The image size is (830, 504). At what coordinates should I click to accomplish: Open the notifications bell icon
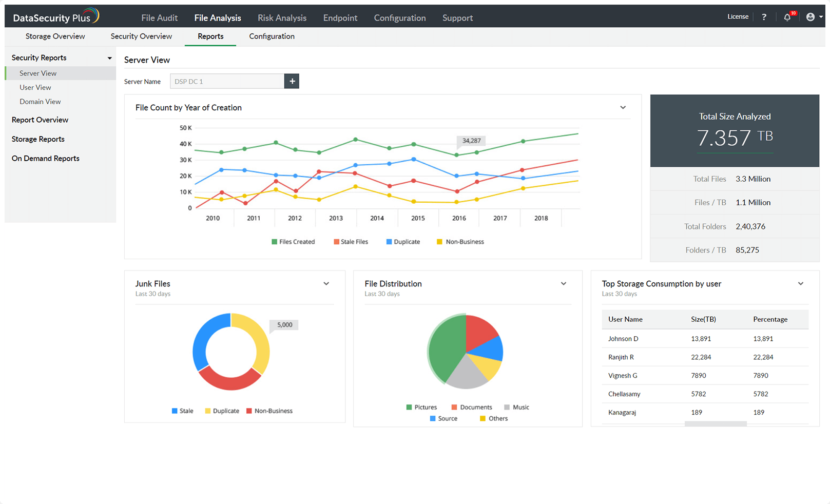pyautogui.click(x=787, y=17)
